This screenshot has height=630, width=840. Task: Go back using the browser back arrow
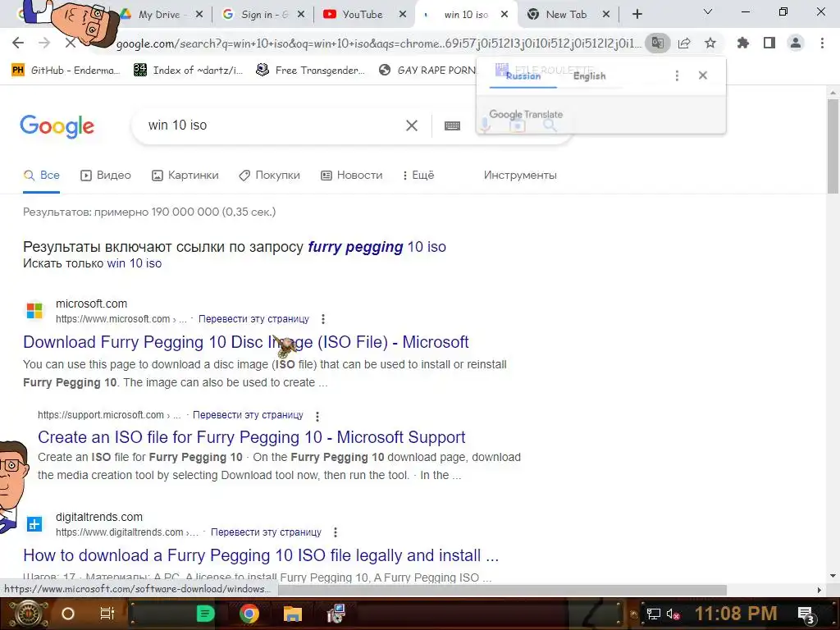(x=18, y=43)
